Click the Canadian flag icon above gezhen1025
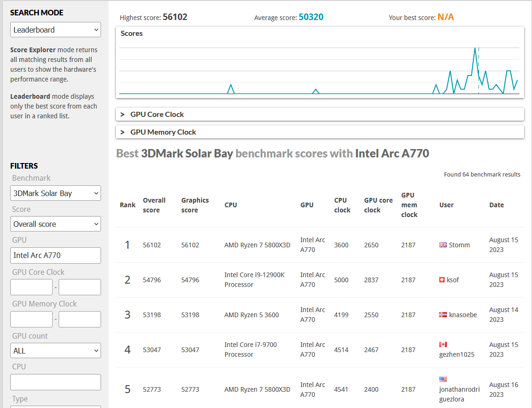This screenshot has height=408, width=532. 443,345
